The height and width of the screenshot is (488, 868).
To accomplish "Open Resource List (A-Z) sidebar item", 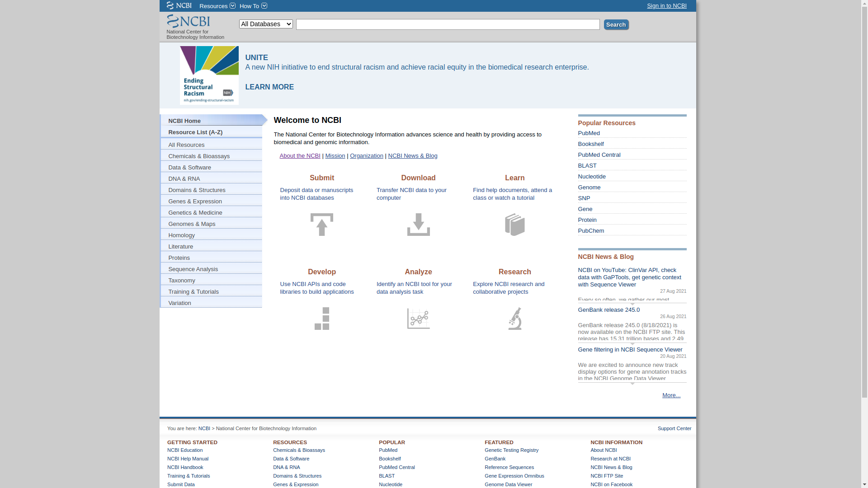I will click(x=195, y=132).
